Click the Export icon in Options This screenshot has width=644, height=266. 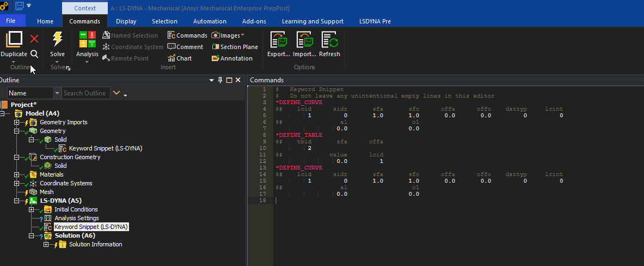[x=279, y=40]
